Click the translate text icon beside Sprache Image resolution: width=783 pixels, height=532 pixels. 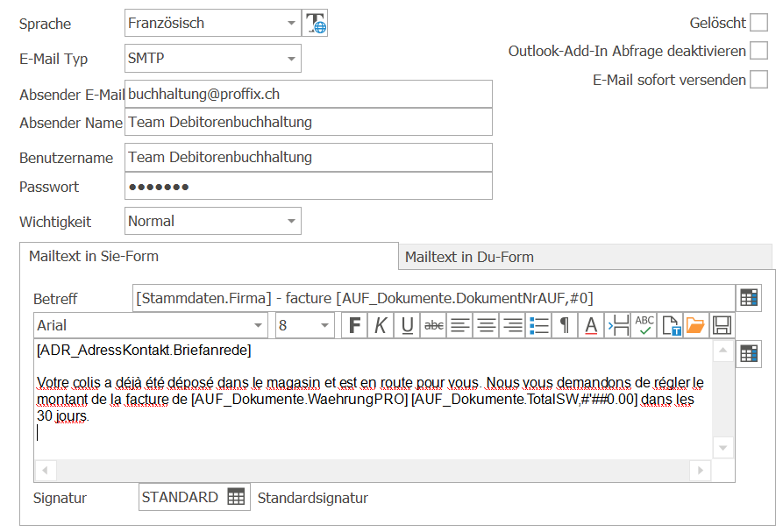click(315, 23)
